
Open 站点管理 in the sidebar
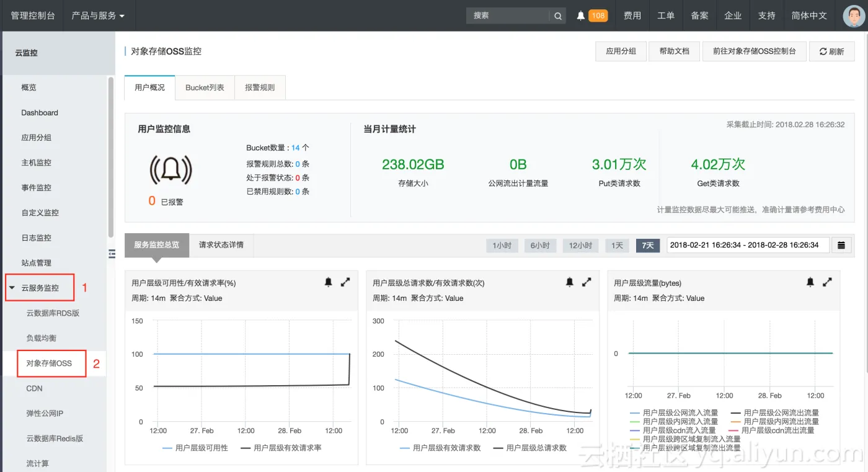[37, 263]
